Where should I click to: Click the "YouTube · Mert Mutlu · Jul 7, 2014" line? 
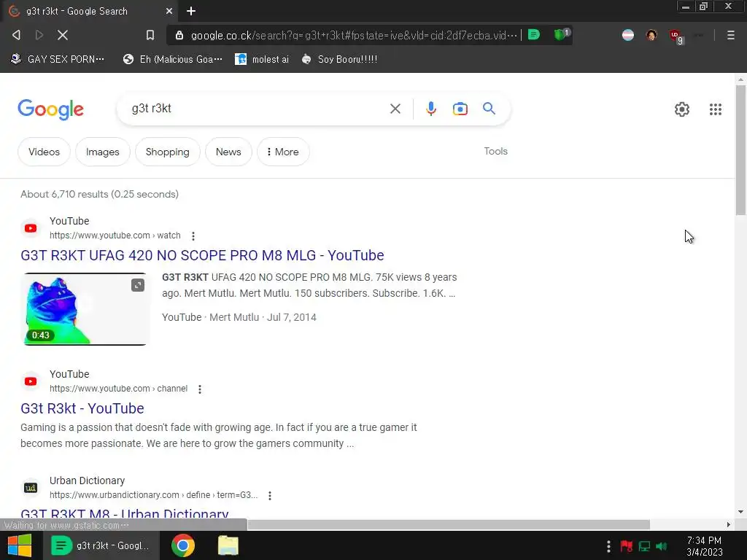coord(239,317)
